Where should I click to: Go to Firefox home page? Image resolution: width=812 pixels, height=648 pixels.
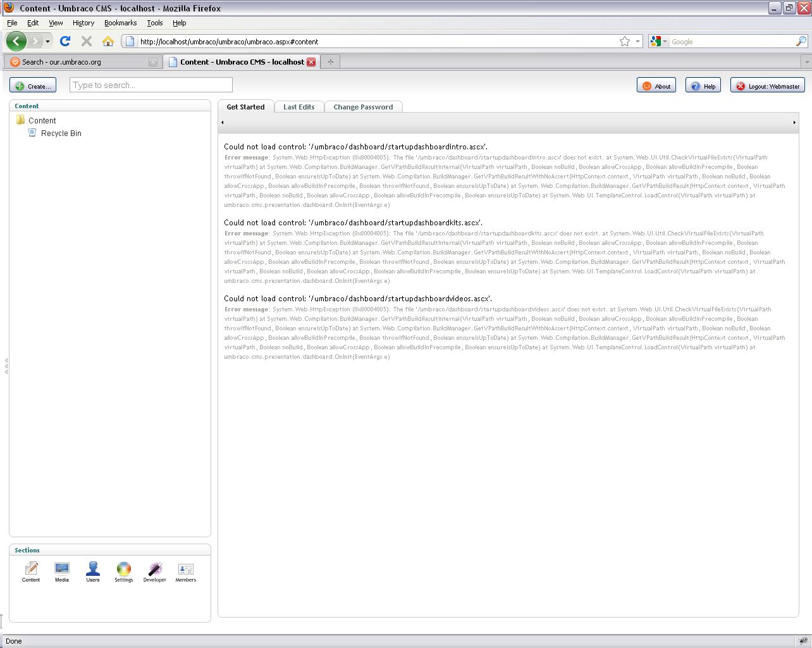108,41
